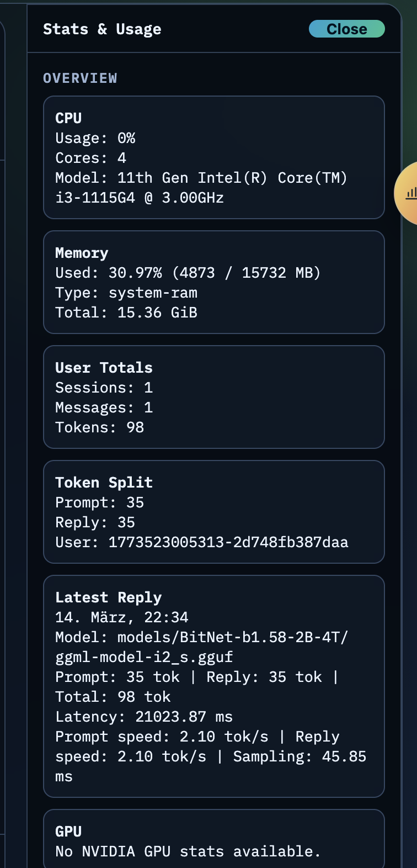417x868 pixels.
Task: Select the user ID string
Action: pyautogui.click(x=228, y=542)
